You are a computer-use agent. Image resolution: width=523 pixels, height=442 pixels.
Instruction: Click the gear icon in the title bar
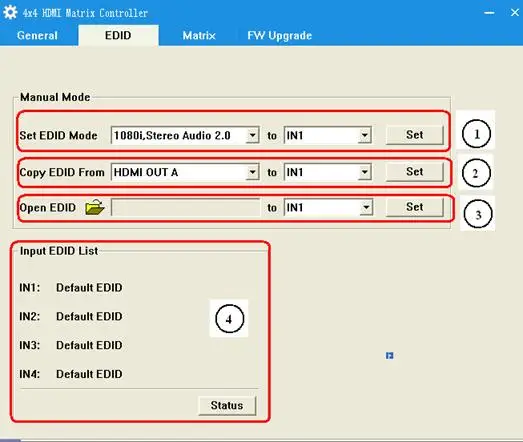point(10,12)
